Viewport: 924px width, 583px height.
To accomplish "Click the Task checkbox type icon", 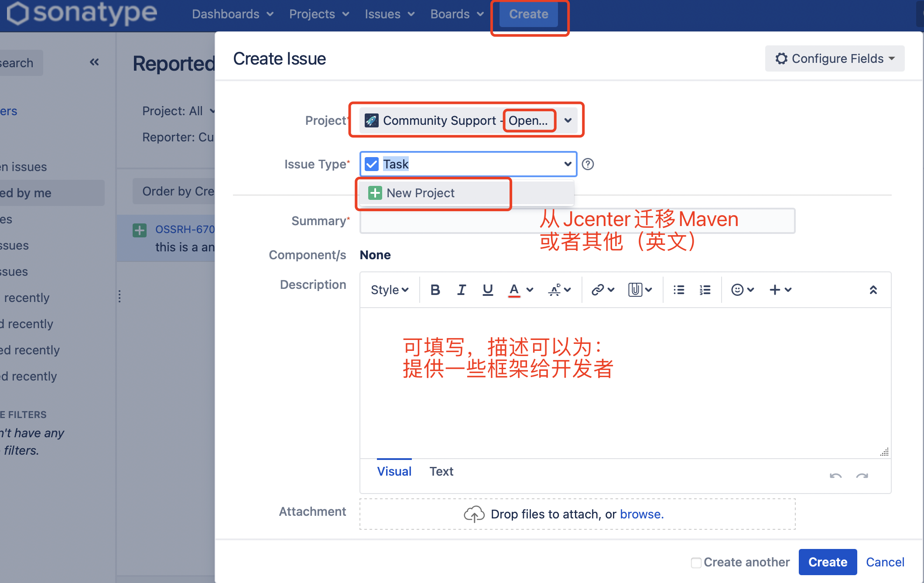I will (x=372, y=164).
